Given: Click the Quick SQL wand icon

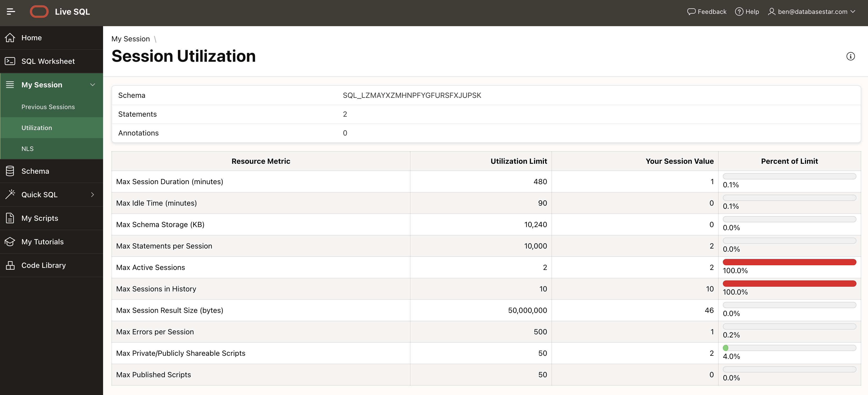Looking at the screenshot, I should click(x=10, y=194).
